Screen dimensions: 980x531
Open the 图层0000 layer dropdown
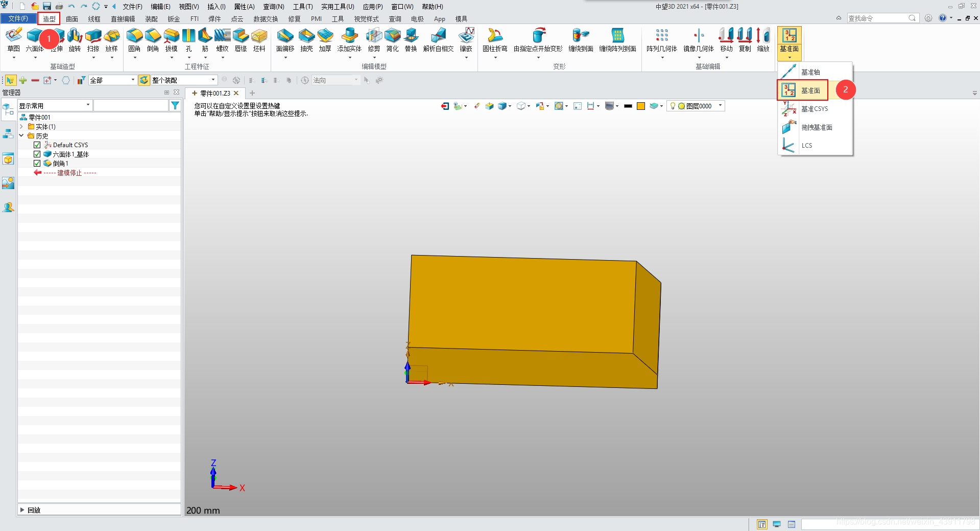[x=696, y=106]
